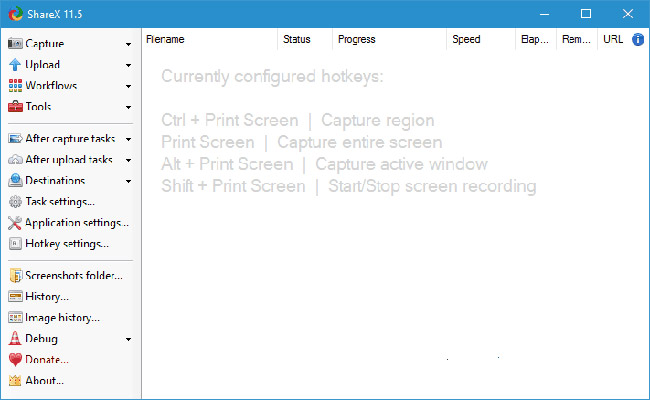
Task: Open the About... text
Action: 44,380
